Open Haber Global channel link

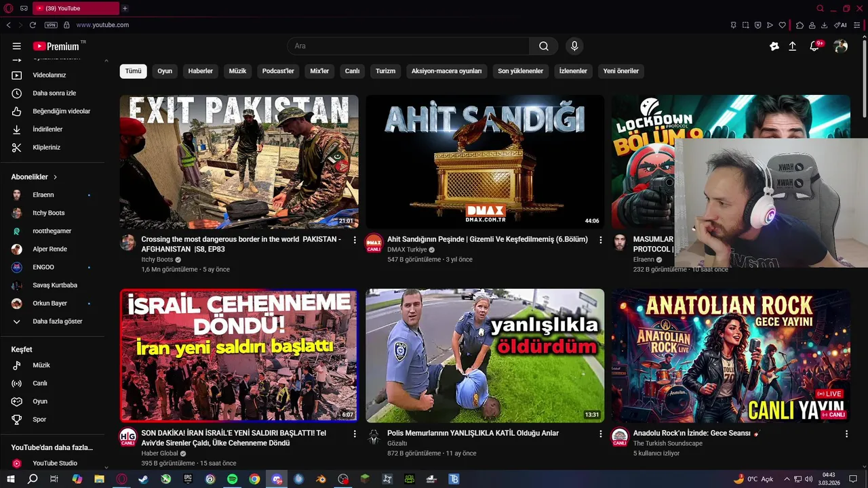click(x=159, y=453)
